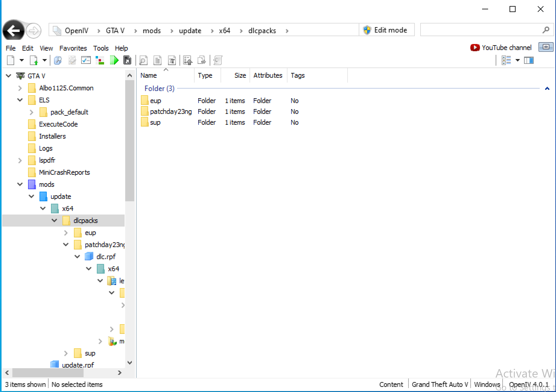Expand the Albo1125.Common tree node
Viewport: 556px width, 392px height.
click(x=20, y=88)
